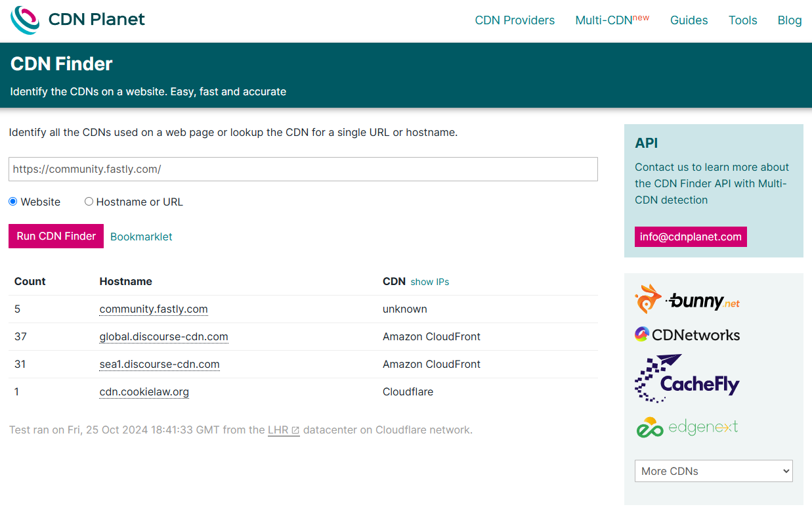This screenshot has width=812, height=511.
Task: Click the CDN Planet site title text
Action: 96,20
